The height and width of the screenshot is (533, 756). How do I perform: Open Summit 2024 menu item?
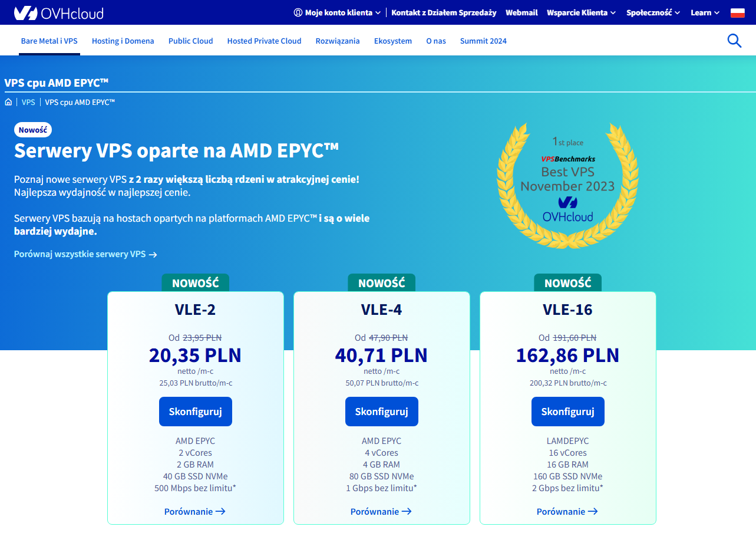483,41
